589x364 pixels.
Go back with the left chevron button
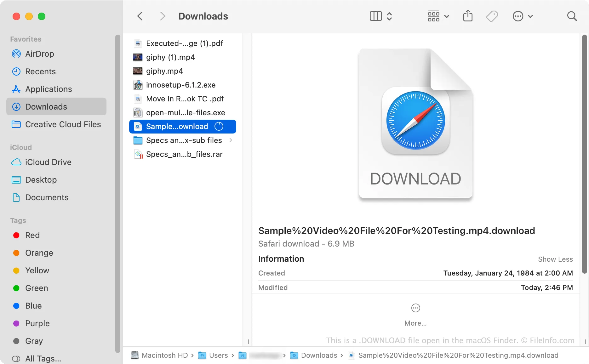click(140, 16)
